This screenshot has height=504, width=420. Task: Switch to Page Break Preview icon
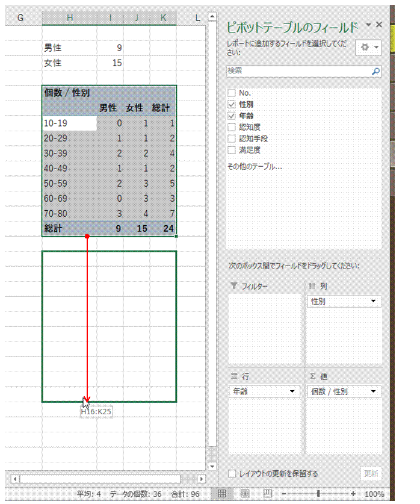(268, 494)
